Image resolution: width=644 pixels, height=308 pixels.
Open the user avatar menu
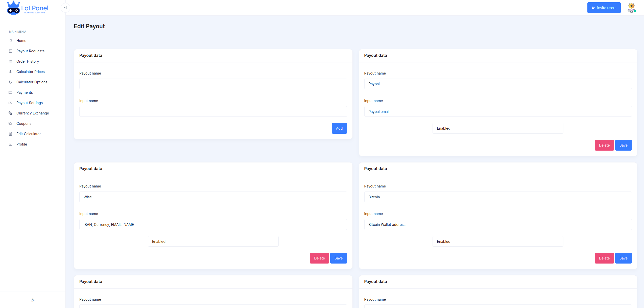point(631,8)
